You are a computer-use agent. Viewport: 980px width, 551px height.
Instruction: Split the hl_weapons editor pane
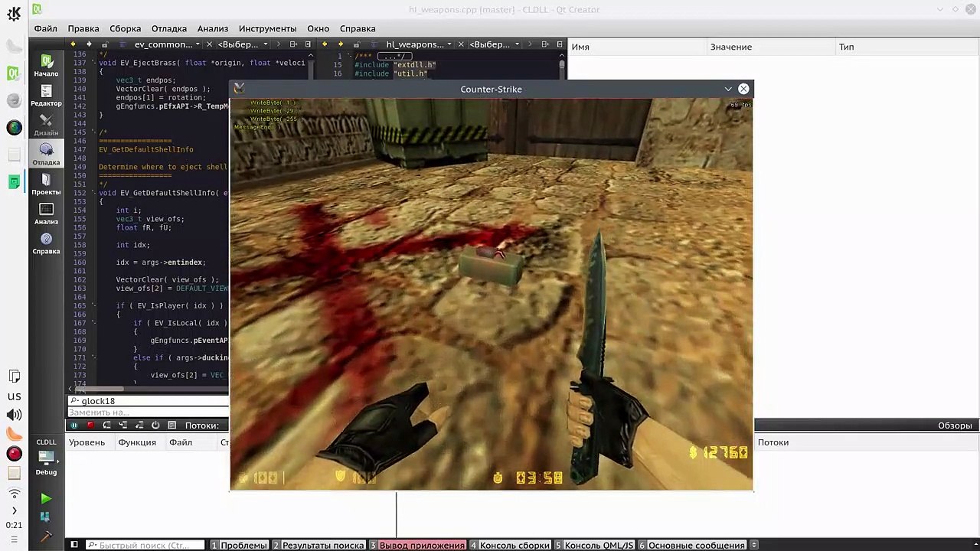544,44
